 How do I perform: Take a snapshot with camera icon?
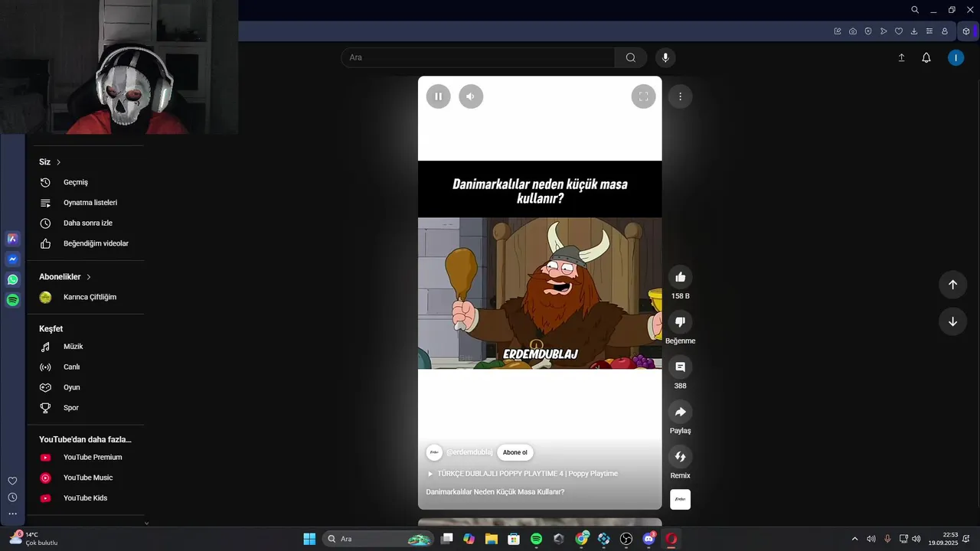coord(853,31)
